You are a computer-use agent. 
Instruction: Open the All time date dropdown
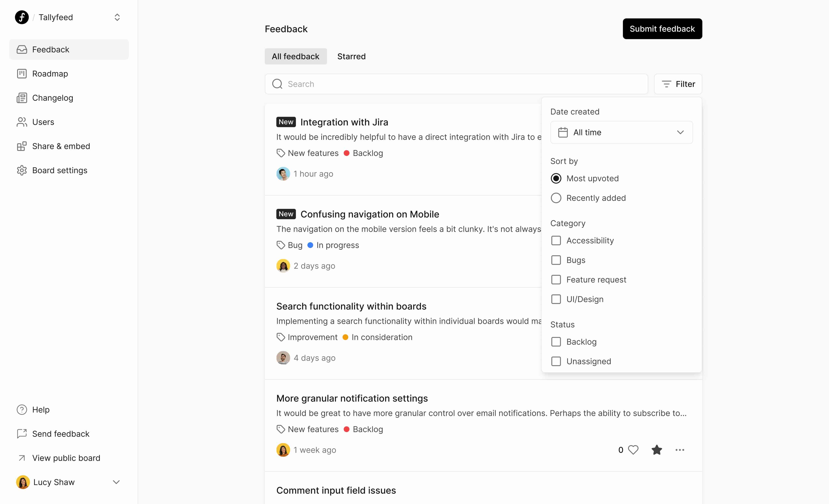621,133
